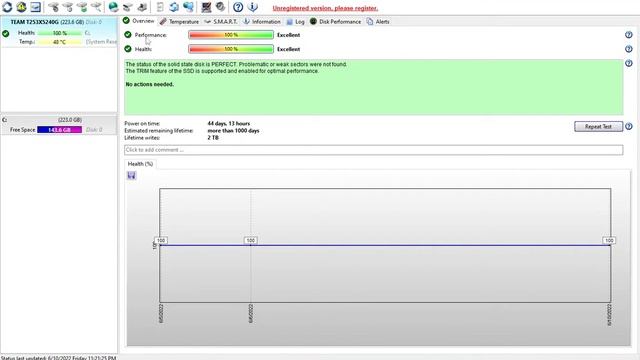Viewport: 640px width, 360px height.
Task: Click help icon beside Performance row
Action: (x=629, y=35)
